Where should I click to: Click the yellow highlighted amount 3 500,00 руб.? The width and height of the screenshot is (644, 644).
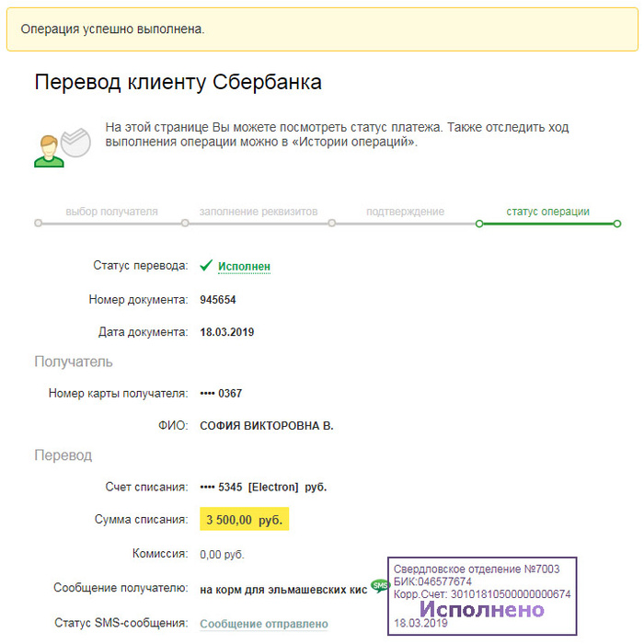pyautogui.click(x=244, y=520)
